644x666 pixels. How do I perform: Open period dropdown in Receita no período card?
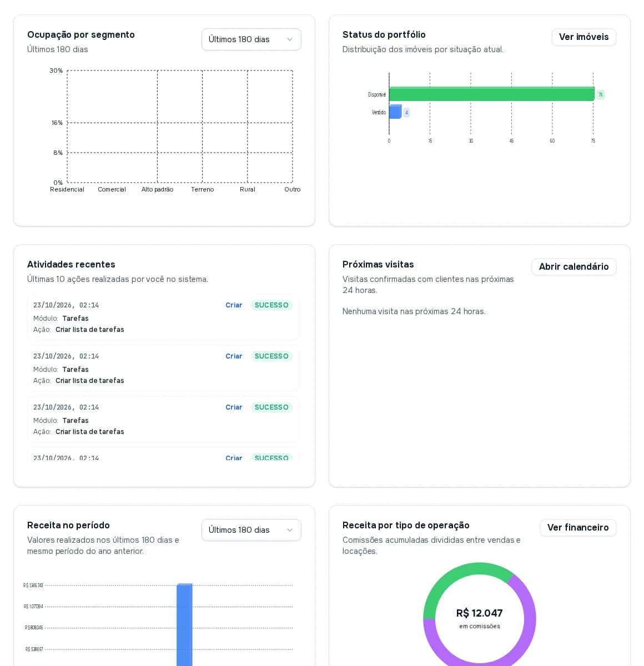251,530
